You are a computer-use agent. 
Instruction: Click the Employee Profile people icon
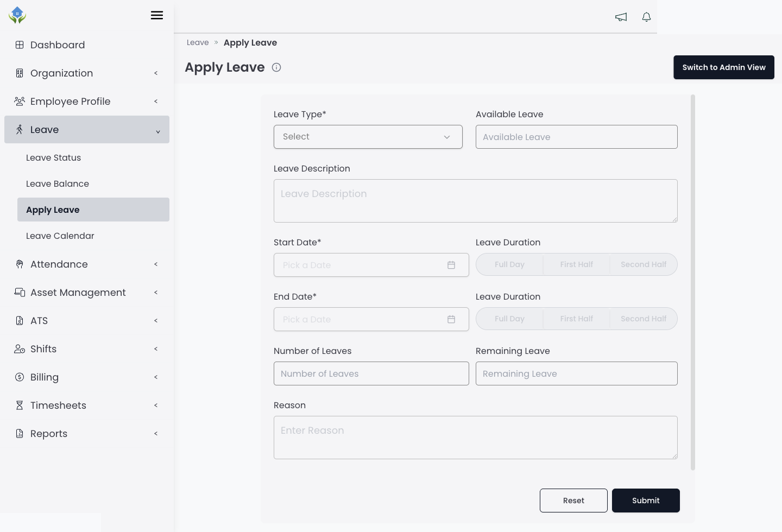(20, 102)
